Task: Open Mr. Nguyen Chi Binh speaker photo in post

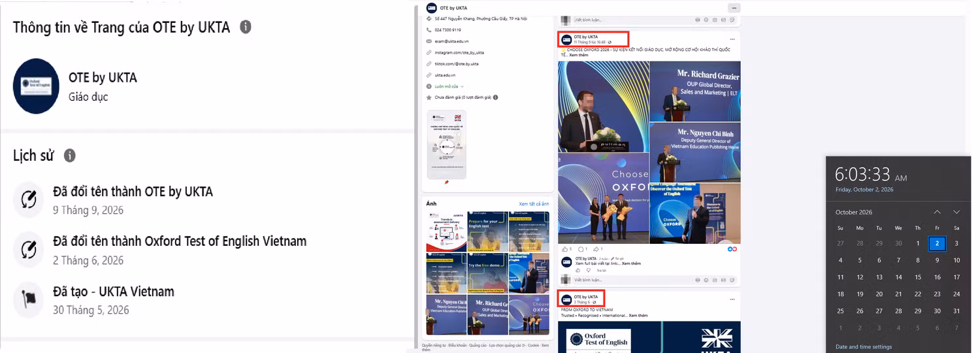Action: coord(695,152)
